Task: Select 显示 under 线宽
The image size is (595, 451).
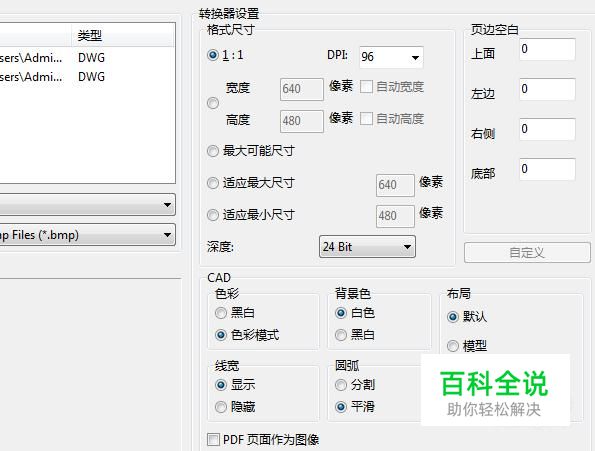Action: click(221, 385)
